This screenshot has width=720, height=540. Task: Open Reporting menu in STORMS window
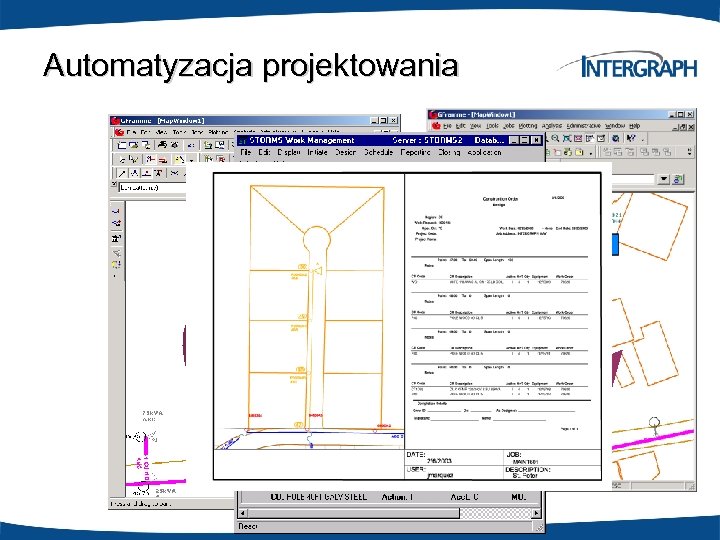(416, 152)
